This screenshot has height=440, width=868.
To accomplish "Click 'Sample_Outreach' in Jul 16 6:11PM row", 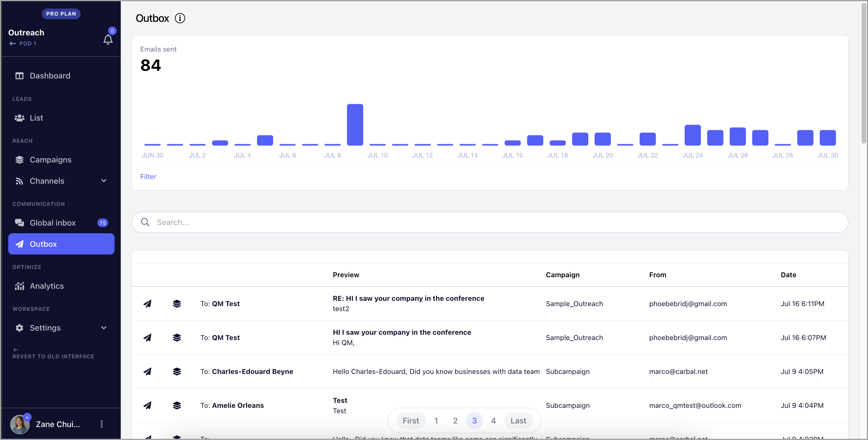I will (574, 304).
